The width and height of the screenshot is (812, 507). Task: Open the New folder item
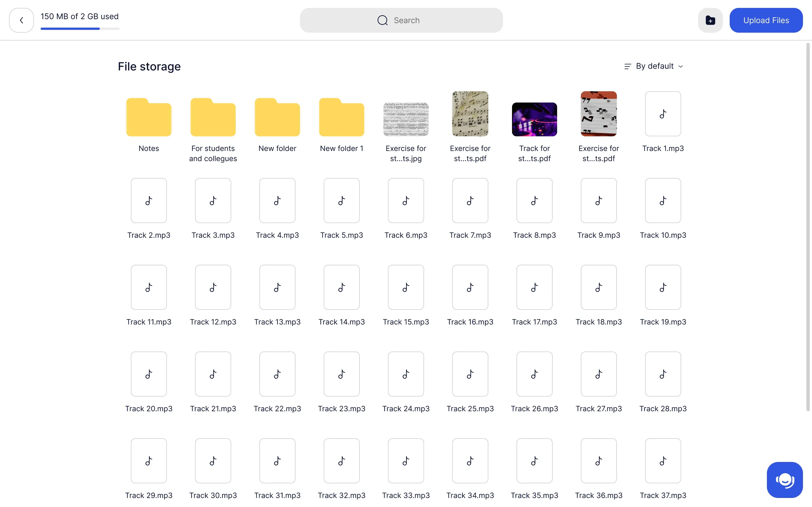[x=277, y=118]
